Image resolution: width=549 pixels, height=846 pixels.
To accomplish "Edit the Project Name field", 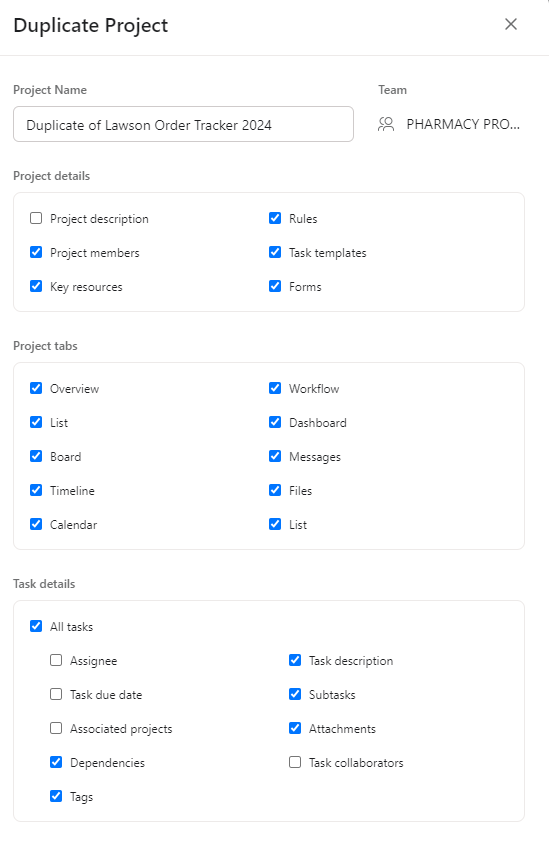I will [x=183, y=125].
